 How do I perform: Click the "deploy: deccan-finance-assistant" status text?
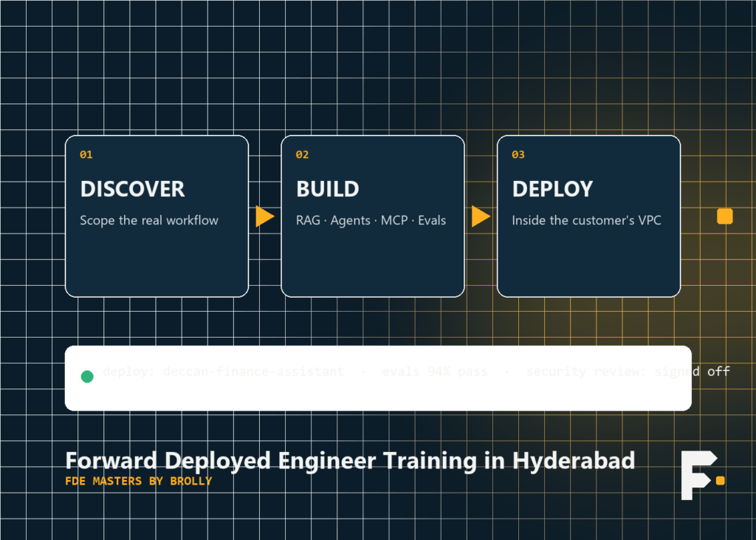pos(223,371)
